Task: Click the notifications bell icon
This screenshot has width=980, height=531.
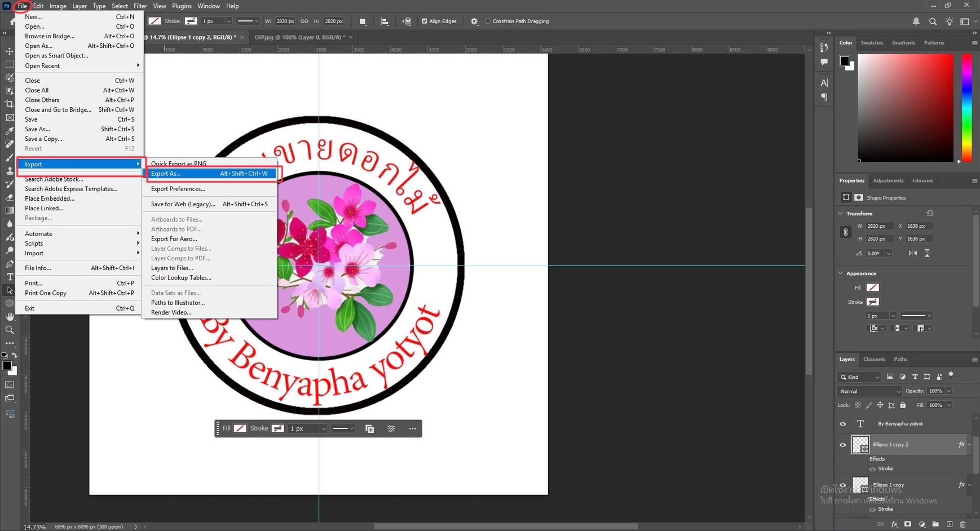Action: [916, 21]
